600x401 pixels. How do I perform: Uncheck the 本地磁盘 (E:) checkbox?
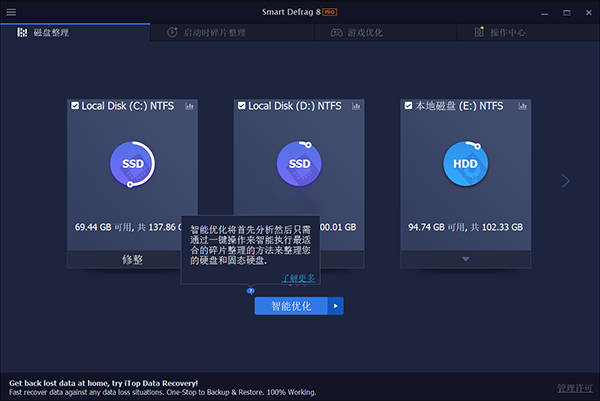pyautogui.click(x=408, y=105)
